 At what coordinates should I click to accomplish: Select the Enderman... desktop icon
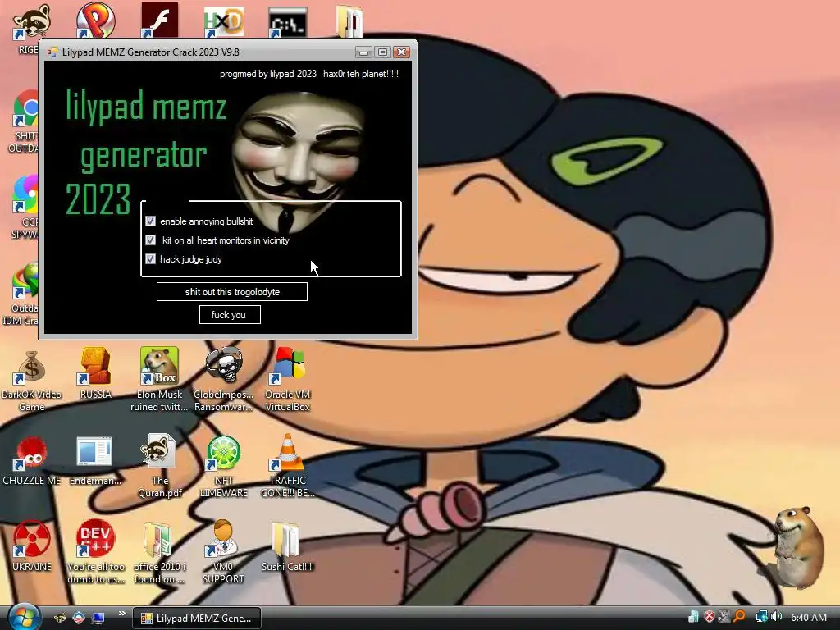(94, 452)
